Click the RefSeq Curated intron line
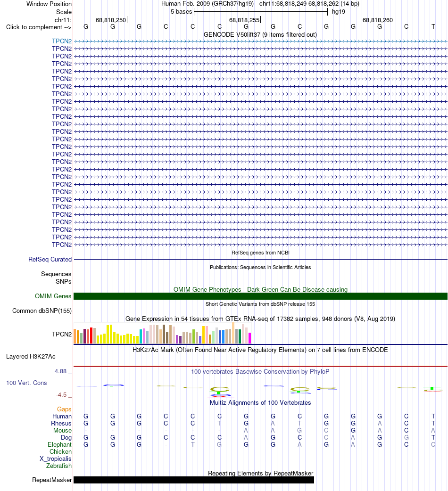 (260, 259)
